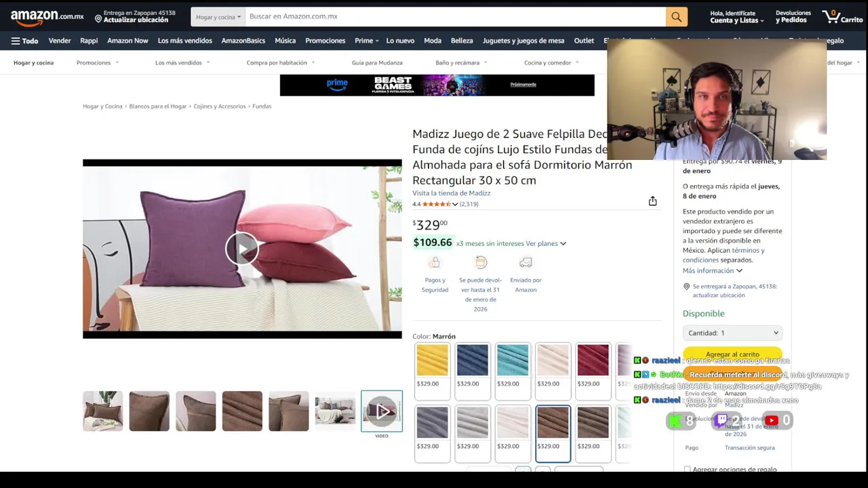This screenshot has height=488, width=868.
Task: Click location pin next to Se entregará a Zapopan
Action: coord(686,287)
